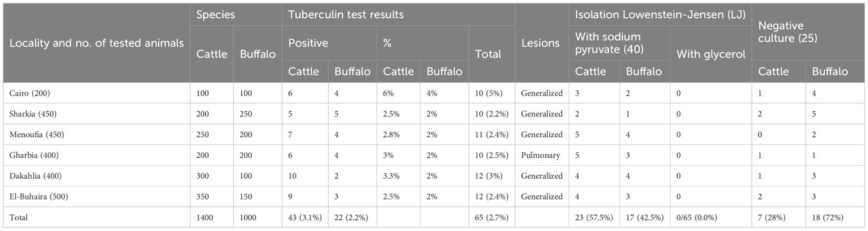868x231 pixels.
Task: Click the 'Lesions' column header
Action: [542, 43]
